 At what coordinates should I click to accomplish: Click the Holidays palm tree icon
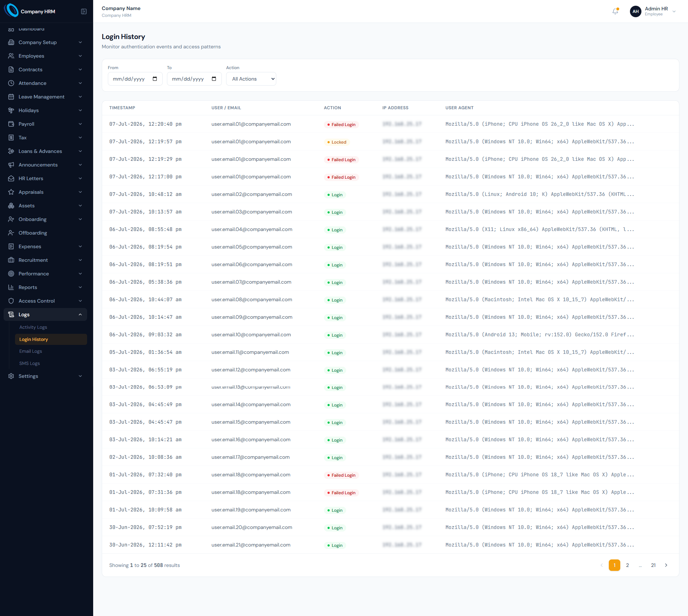click(11, 110)
